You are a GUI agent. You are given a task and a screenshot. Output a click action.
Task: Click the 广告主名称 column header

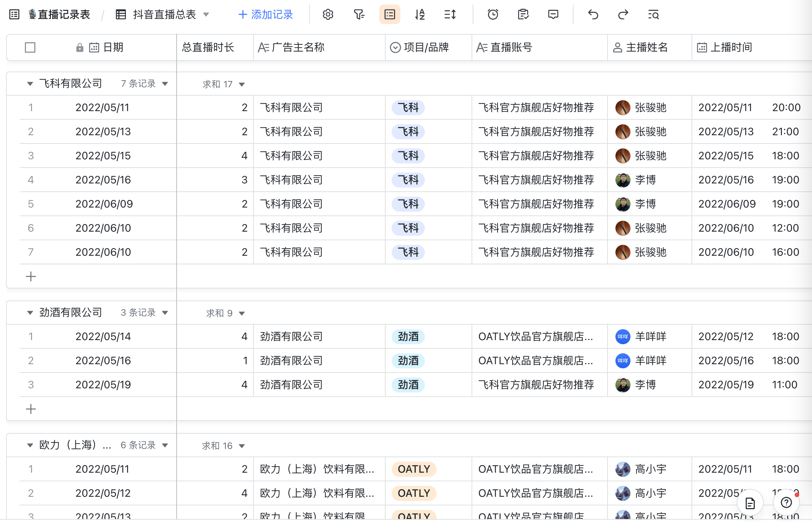(298, 47)
